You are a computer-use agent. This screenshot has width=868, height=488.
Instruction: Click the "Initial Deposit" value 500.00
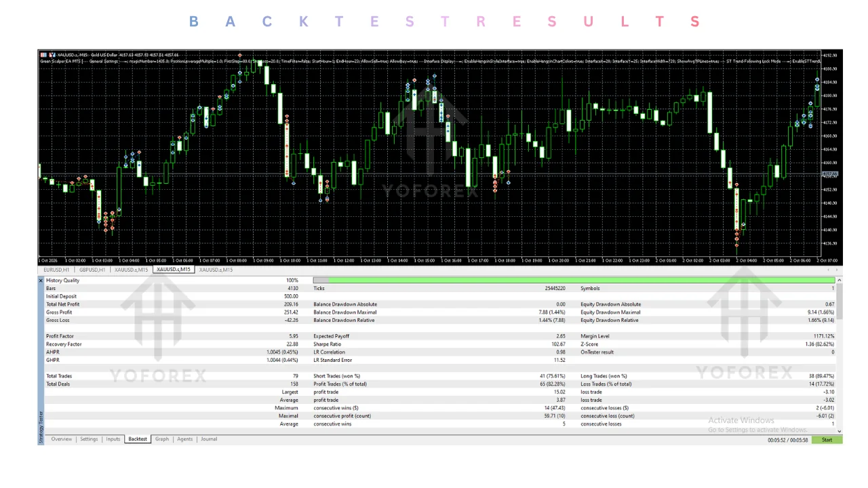[x=291, y=296]
